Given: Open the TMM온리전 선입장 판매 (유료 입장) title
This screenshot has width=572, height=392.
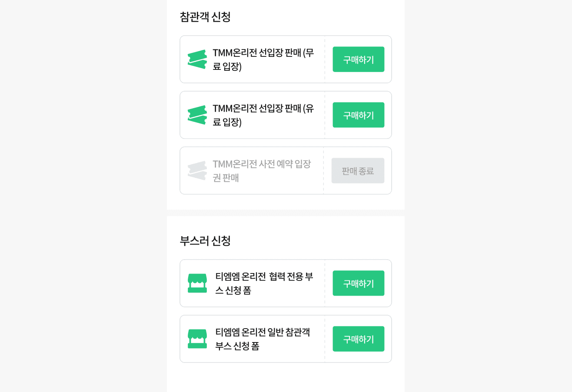Looking at the screenshot, I should [263, 115].
